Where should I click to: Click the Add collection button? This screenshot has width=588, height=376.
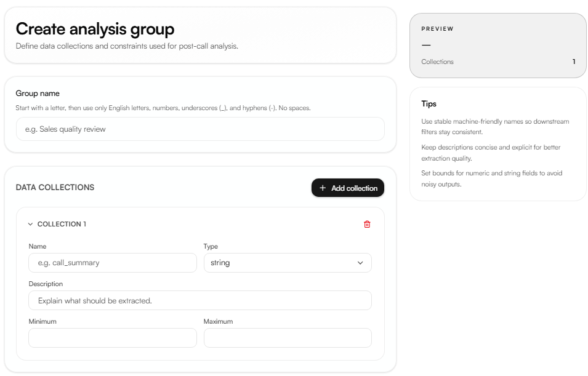pos(348,188)
